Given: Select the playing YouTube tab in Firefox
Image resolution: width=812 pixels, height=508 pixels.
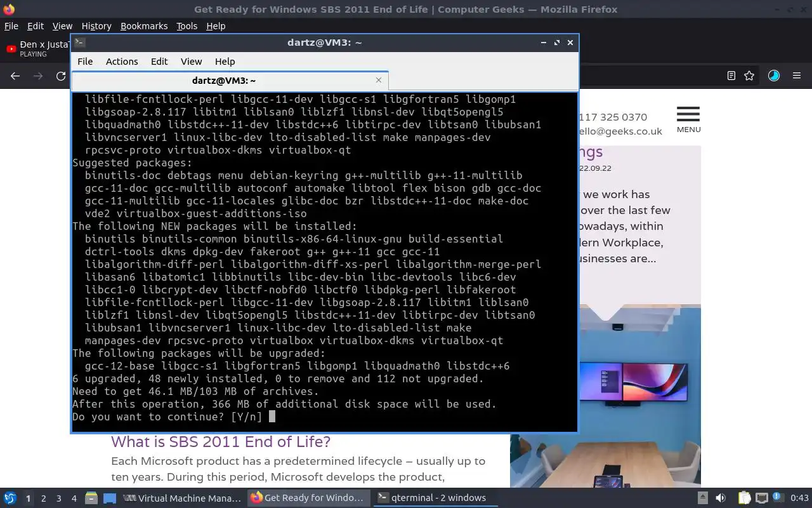Looking at the screenshot, I should [x=37, y=49].
